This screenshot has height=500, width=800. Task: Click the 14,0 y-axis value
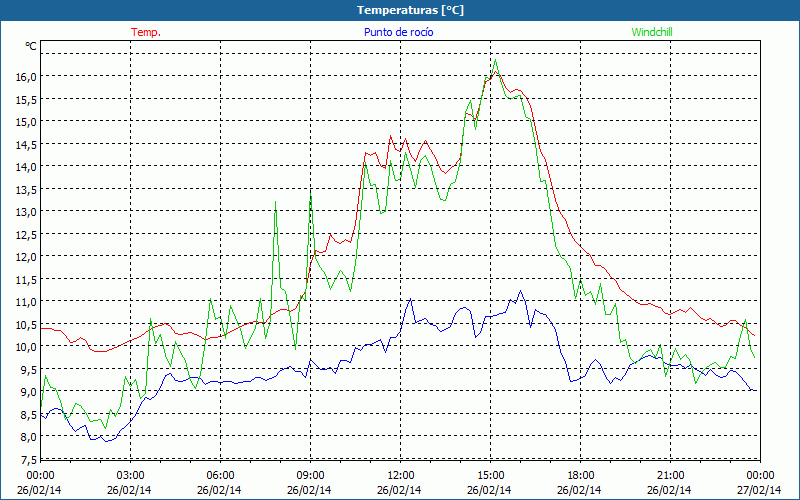[x=27, y=166]
